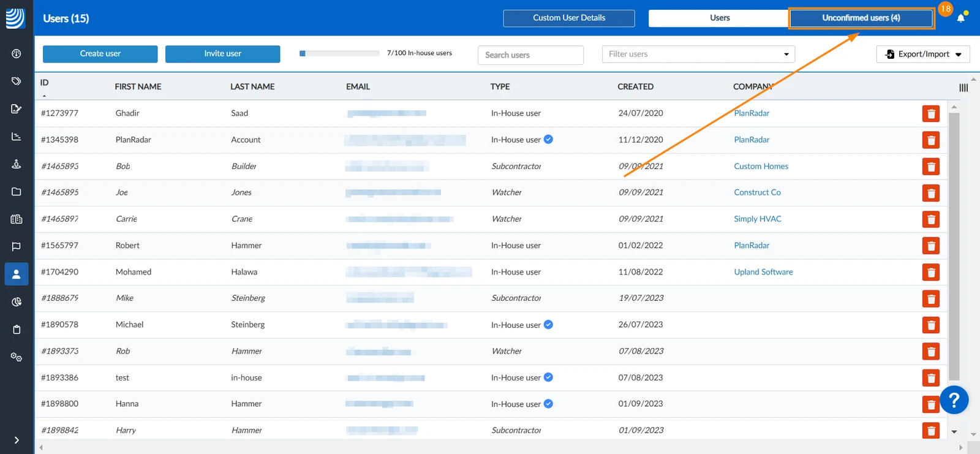Image resolution: width=980 pixels, height=454 pixels.
Task: Open the Export/Import dropdown
Action: [x=923, y=54]
